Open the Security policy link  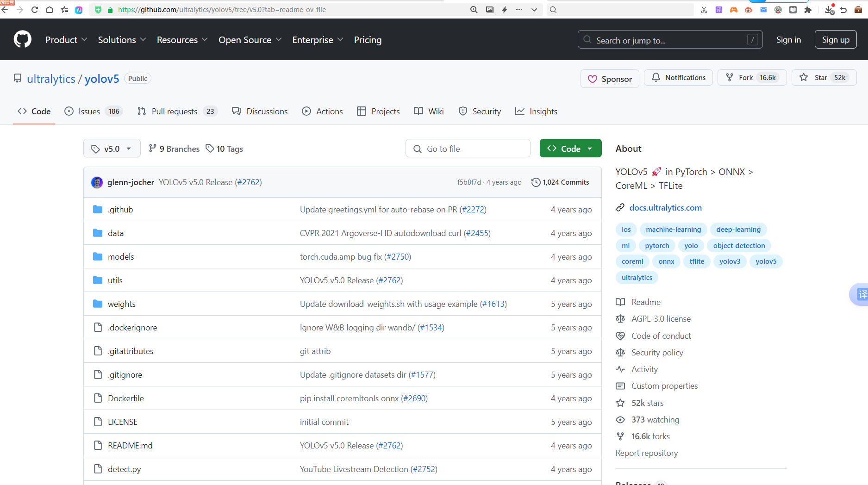[657, 352]
